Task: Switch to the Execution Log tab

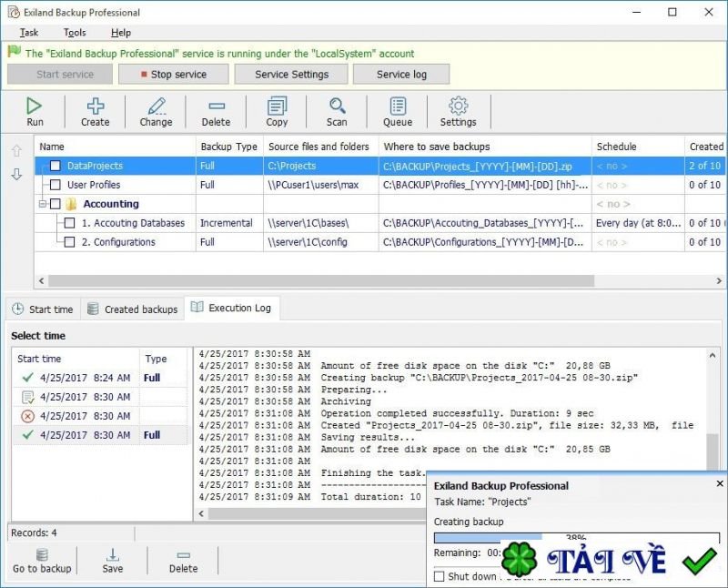Action: [x=232, y=308]
